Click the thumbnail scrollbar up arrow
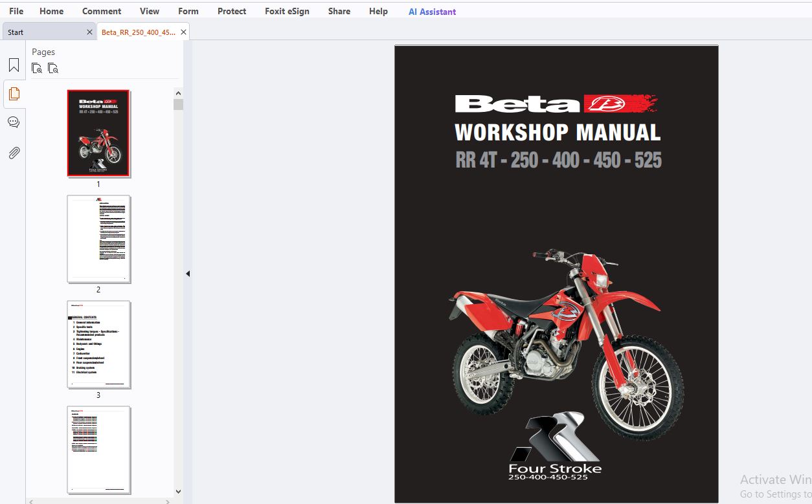Image resolution: width=812 pixels, height=504 pixels. [x=178, y=93]
